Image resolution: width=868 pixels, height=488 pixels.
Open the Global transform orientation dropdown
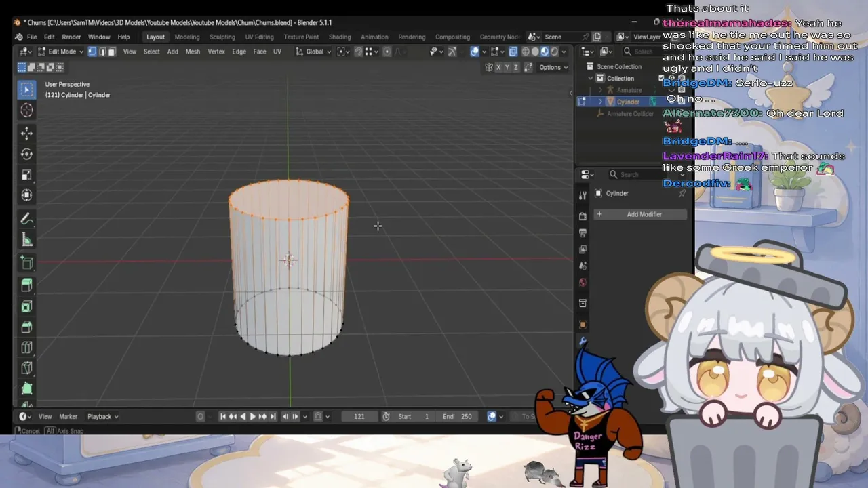[x=313, y=52]
